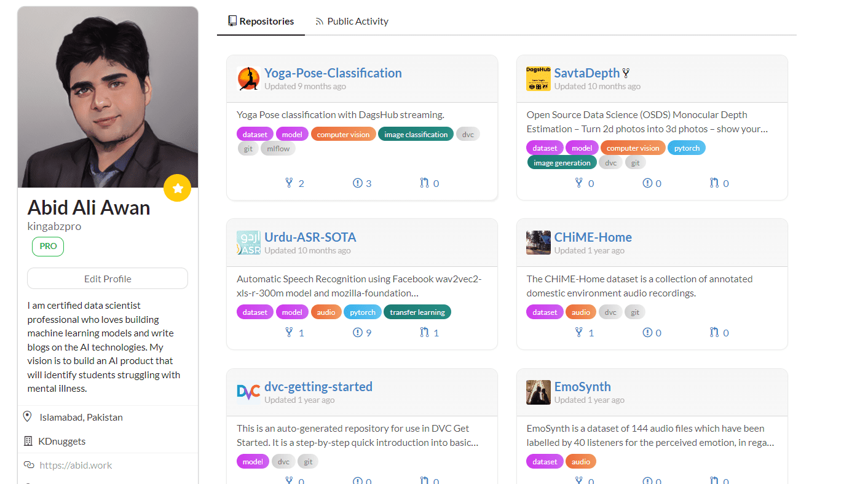868x484 pixels.
Task: Click pull requests icon in Yoga-Pose-Classification card
Action: pyautogui.click(x=424, y=183)
